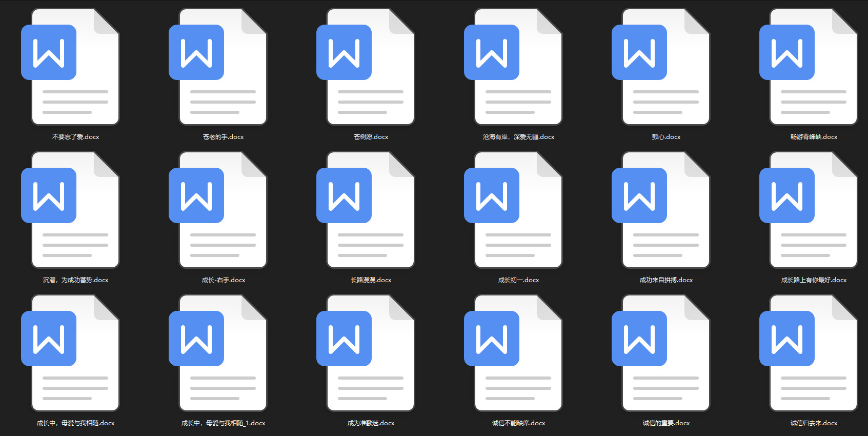The height and width of the screenshot is (436, 868).
Task: Select the Word icon of 畅游青峰峡.docx
Action: coord(809,67)
